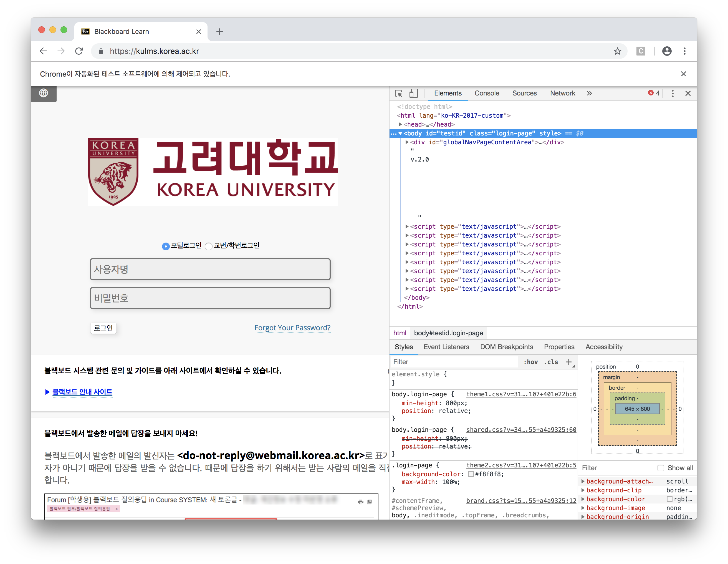Open the Forgot Your Password link

(292, 328)
